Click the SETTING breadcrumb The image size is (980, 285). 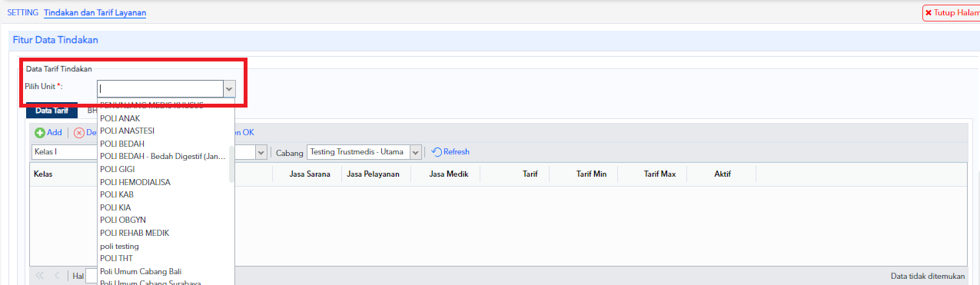click(x=22, y=12)
